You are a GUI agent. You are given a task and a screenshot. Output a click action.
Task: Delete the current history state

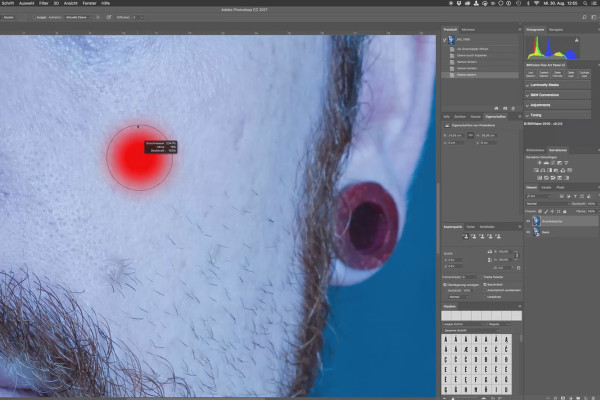click(x=513, y=108)
